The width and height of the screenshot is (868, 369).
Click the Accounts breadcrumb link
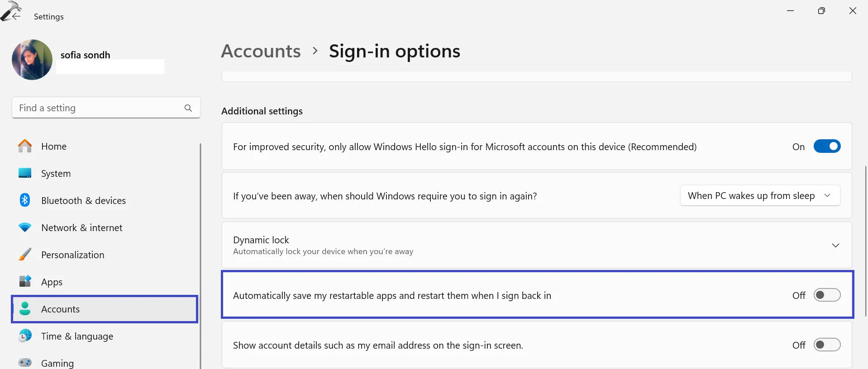click(x=261, y=51)
